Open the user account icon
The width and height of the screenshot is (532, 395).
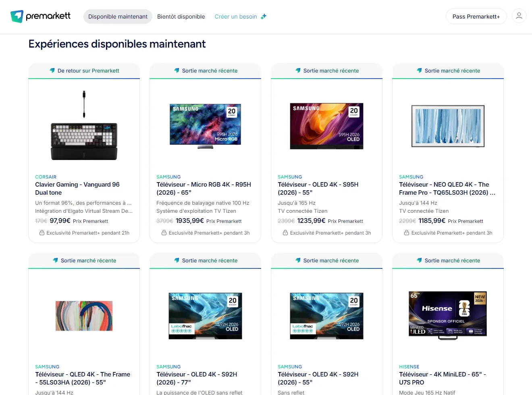point(519,16)
